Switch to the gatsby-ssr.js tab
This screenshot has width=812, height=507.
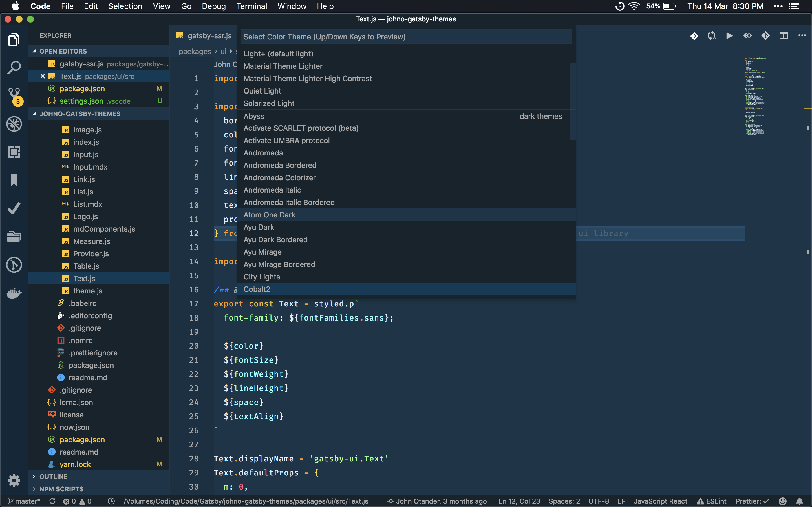210,35
